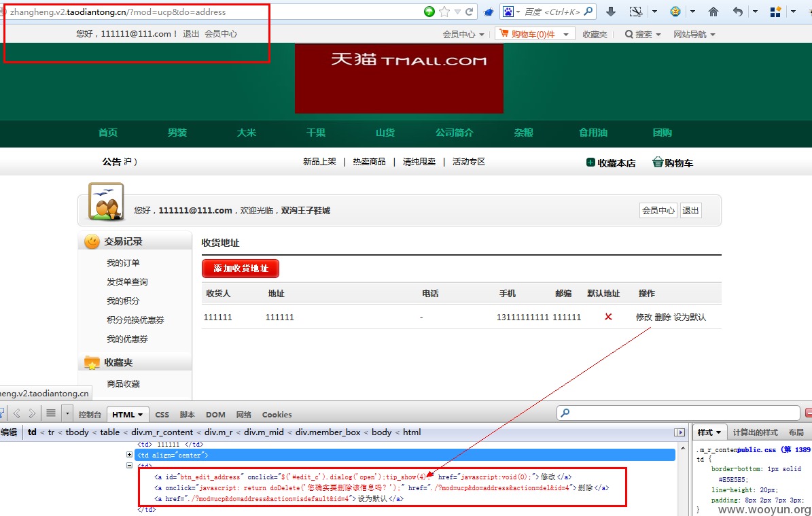Click the 清纯甩卖 link

coord(419,162)
